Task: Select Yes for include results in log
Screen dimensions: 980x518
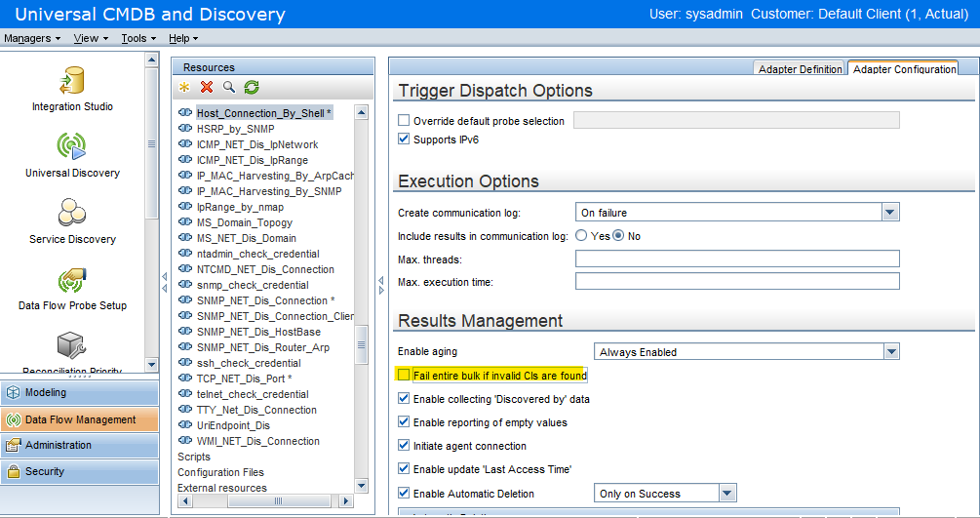Action: (581, 236)
